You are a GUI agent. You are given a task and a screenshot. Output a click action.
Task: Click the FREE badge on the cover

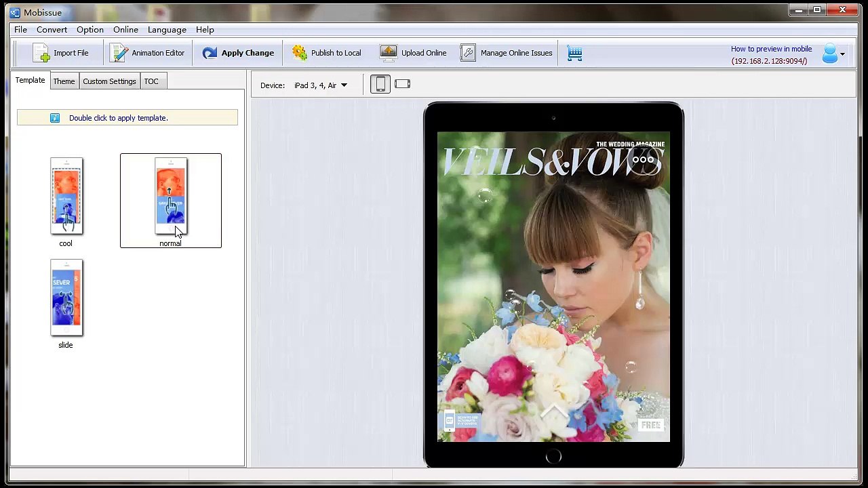(x=651, y=425)
